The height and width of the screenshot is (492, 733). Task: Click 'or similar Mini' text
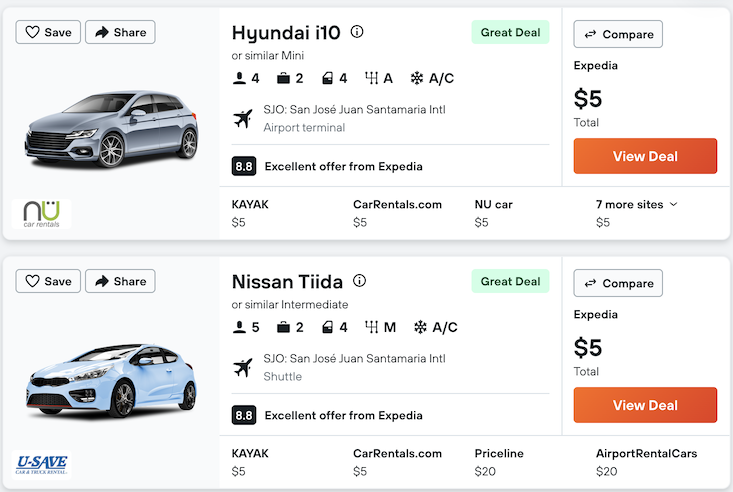[x=268, y=56]
